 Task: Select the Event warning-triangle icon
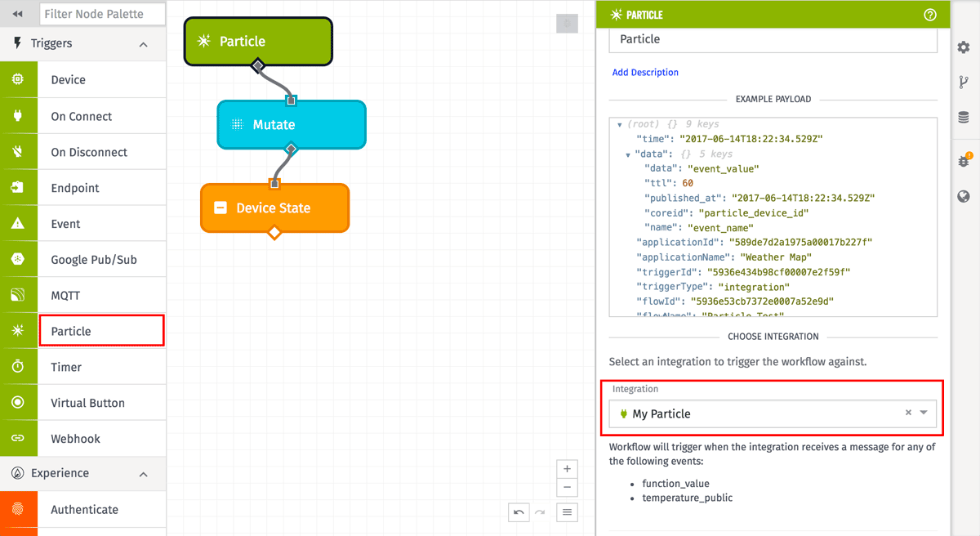(x=18, y=224)
